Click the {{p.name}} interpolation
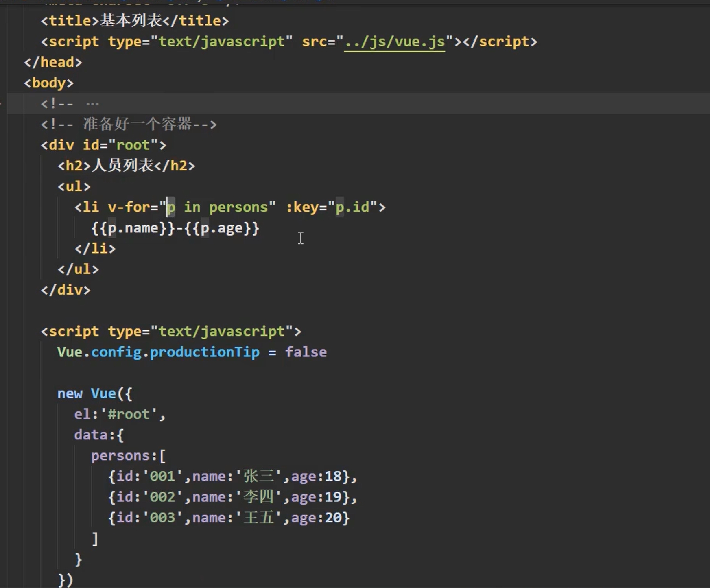This screenshot has height=588, width=710. pyautogui.click(x=133, y=228)
